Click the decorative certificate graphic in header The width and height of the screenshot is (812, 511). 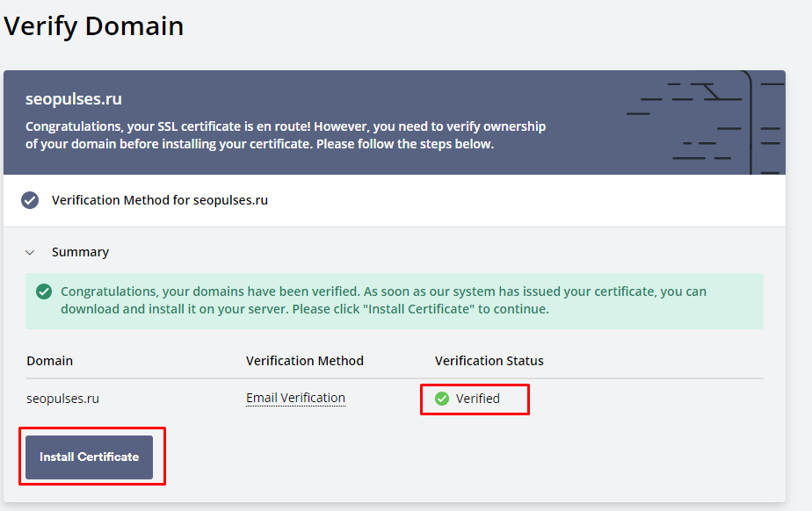pos(706,123)
